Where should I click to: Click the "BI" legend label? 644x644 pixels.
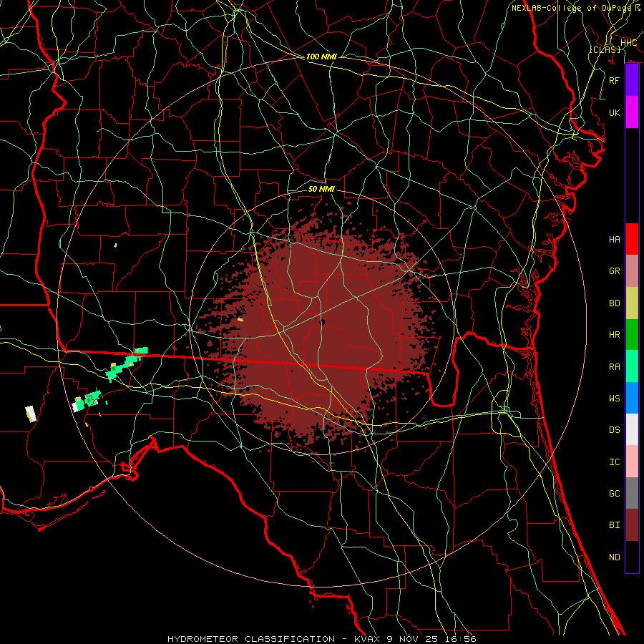[615, 525]
